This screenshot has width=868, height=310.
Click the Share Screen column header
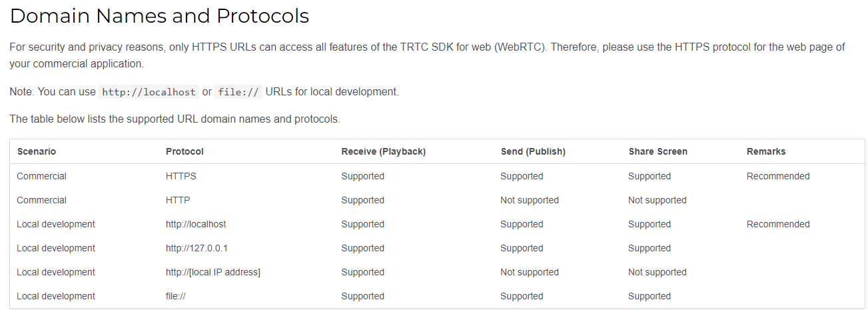pyautogui.click(x=657, y=151)
